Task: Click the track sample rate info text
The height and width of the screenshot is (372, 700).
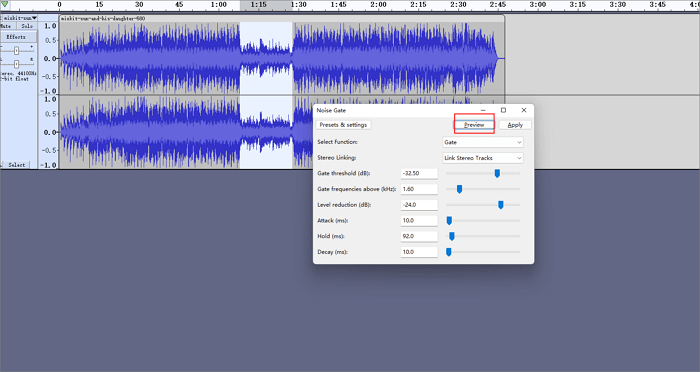Action: pos(18,76)
